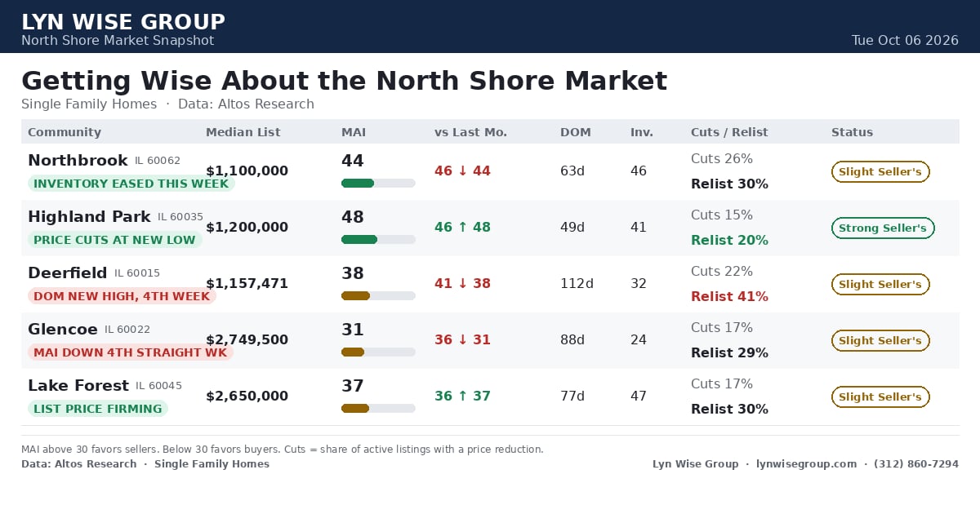Image resolution: width=980 pixels, height=514 pixels.
Task: Click the $2,650,000 median list price
Action: (x=247, y=397)
